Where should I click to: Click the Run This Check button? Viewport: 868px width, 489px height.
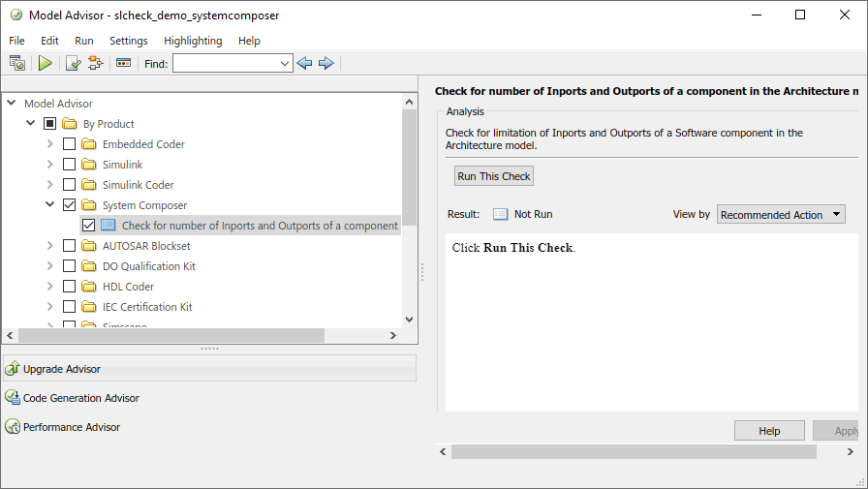494,176
